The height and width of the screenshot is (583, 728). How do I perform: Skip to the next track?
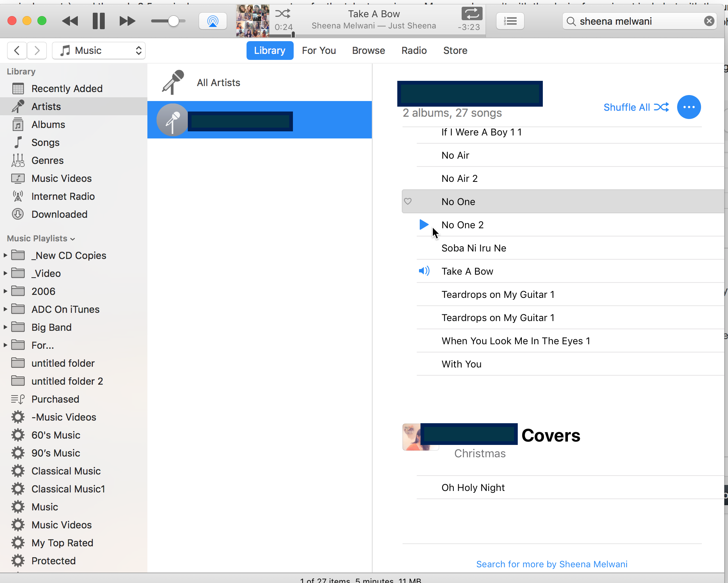[x=127, y=21]
